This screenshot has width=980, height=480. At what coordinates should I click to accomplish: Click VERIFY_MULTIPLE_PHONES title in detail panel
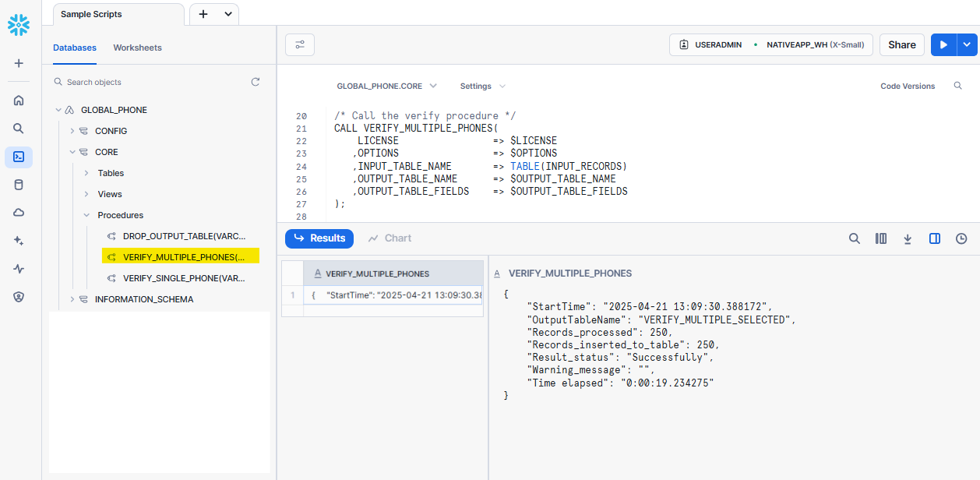point(570,274)
